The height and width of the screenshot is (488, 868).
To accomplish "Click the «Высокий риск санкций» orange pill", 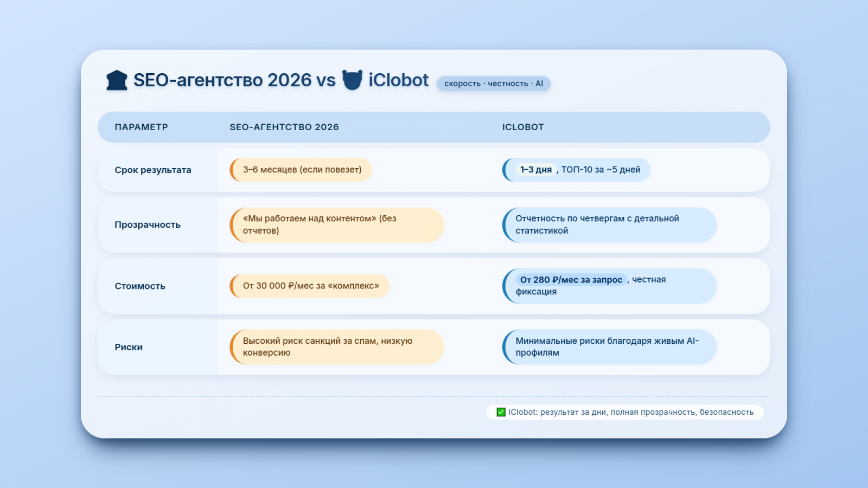I will [336, 347].
